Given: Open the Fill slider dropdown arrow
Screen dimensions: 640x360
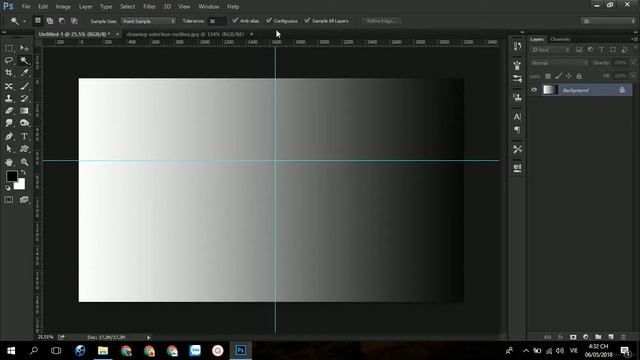Looking at the screenshot, I should point(633,76).
